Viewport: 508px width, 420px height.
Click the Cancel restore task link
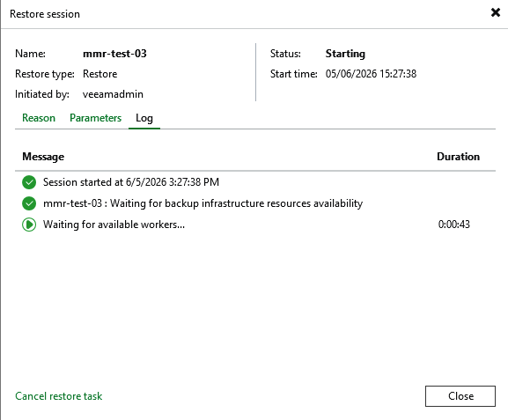tap(59, 396)
